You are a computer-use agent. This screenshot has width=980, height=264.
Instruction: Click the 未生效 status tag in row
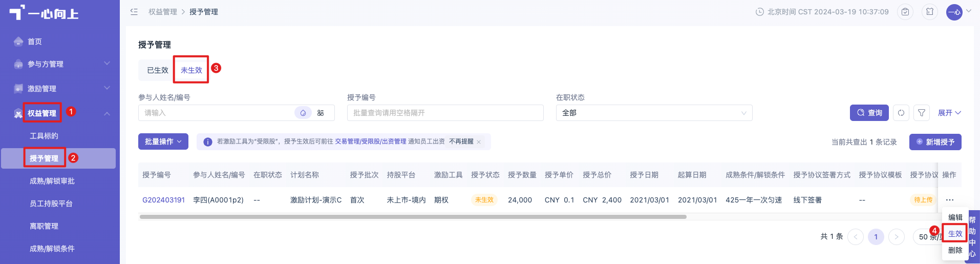[x=484, y=200]
